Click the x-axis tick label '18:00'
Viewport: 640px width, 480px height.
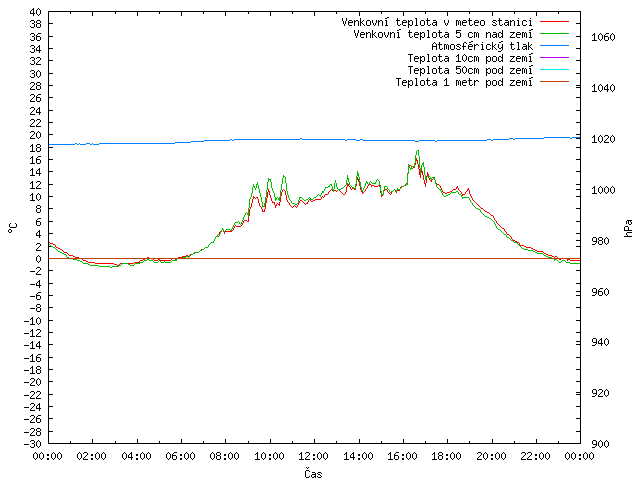447,456
